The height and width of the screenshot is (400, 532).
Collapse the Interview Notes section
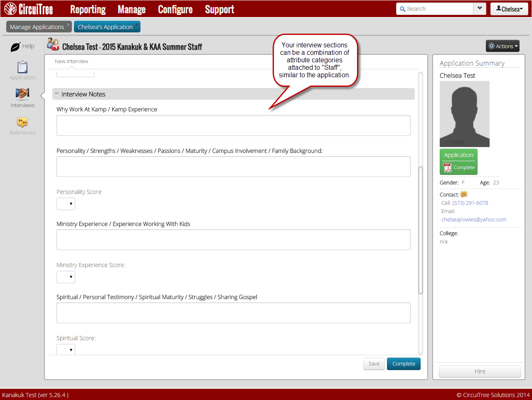(x=57, y=94)
